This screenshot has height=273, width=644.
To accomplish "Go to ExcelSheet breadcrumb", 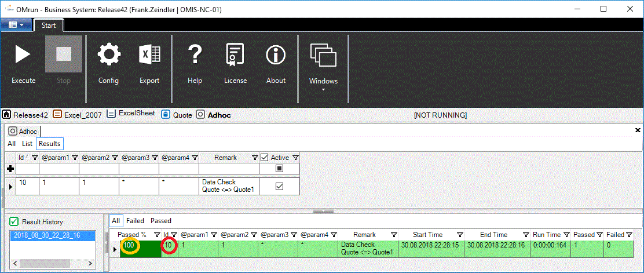I will 131,114.
